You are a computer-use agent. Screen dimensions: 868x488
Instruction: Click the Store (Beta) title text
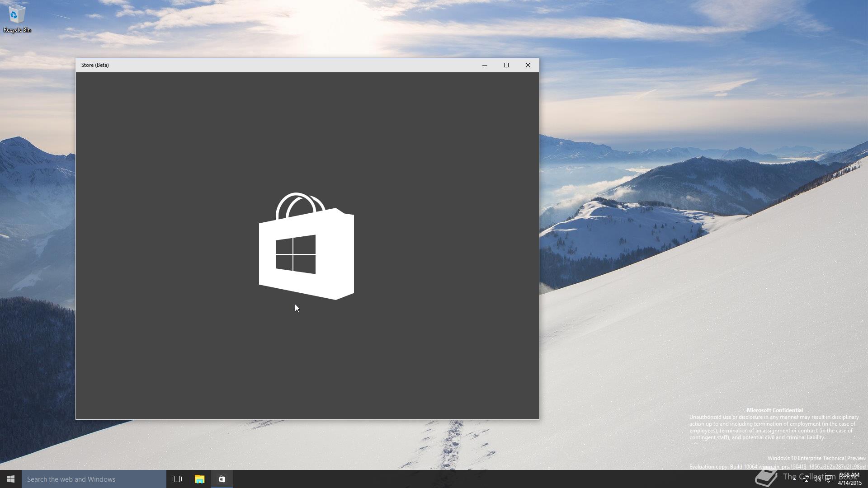(x=95, y=65)
